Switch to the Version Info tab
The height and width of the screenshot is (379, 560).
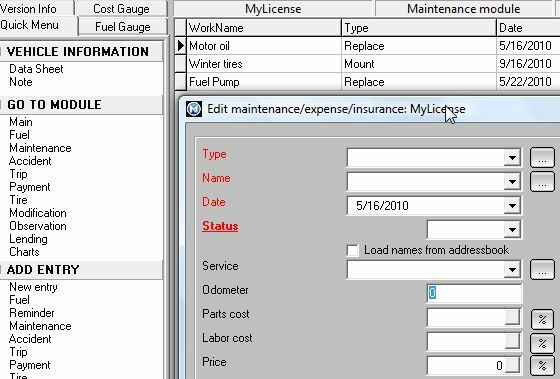click(x=36, y=8)
